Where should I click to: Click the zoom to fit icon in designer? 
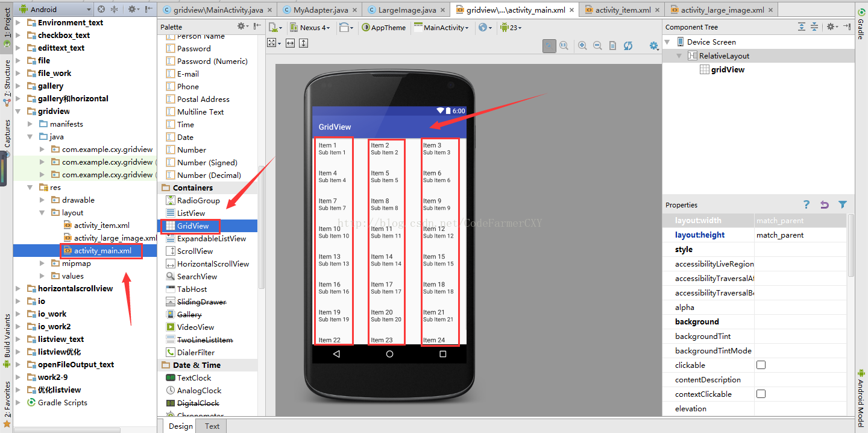[549, 46]
